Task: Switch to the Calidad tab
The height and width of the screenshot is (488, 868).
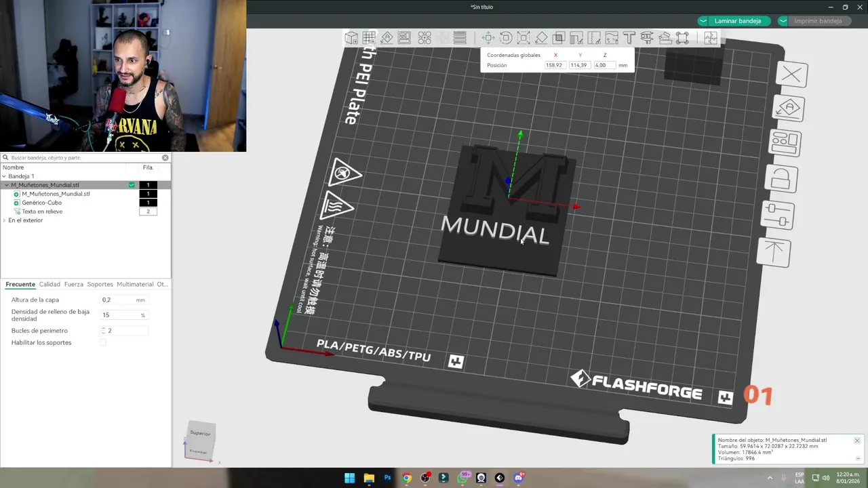Action: pyautogui.click(x=50, y=284)
